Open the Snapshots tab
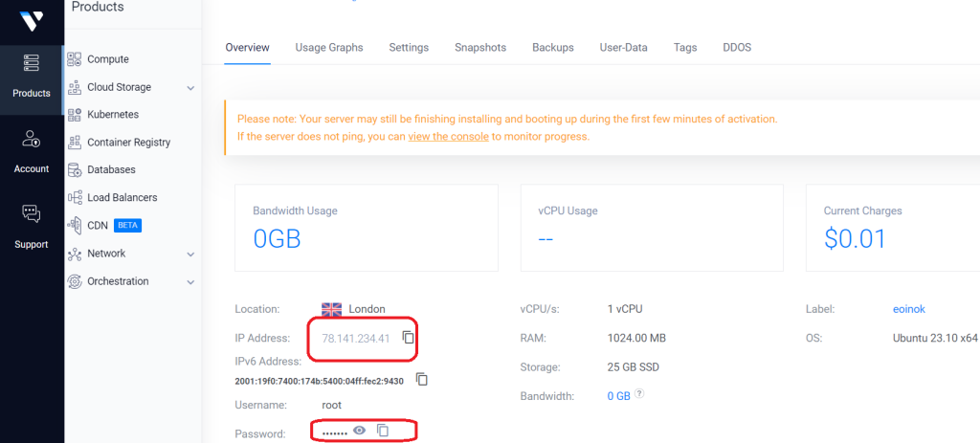The height and width of the screenshot is (443, 980). pos(480,48)
